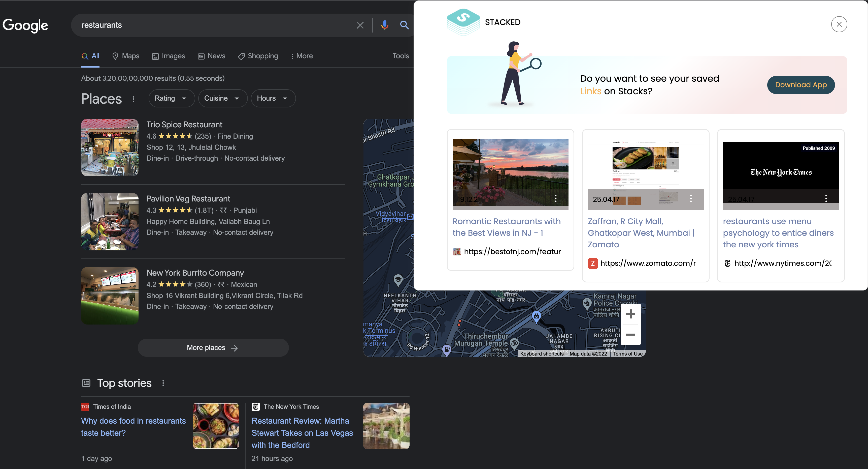Open 'Why does food in restaurants taste better?' story
Screen dimensions: 868x469
(133, 427)
